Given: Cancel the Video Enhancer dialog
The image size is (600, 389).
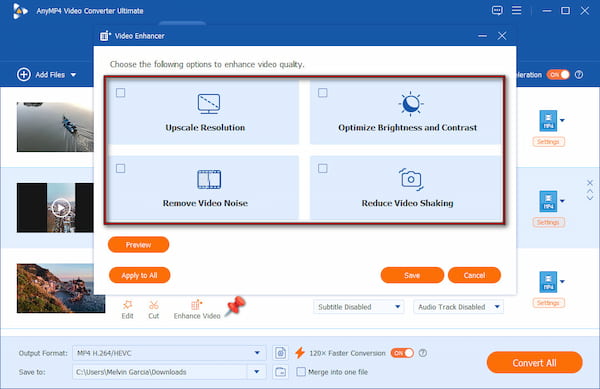Looking at the screenshot, I should (474, 275).
